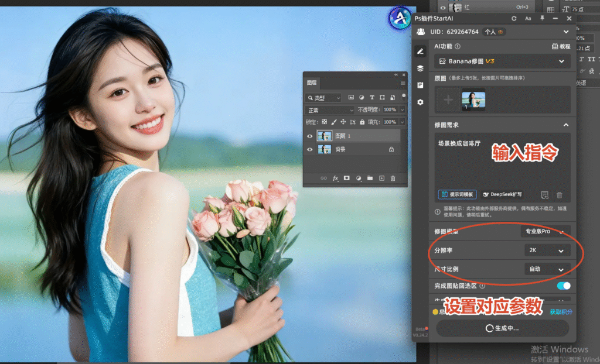Open the 不透明度 slider dropdown arrow
Screen dimensions: 600x364
tap(402, 110)
